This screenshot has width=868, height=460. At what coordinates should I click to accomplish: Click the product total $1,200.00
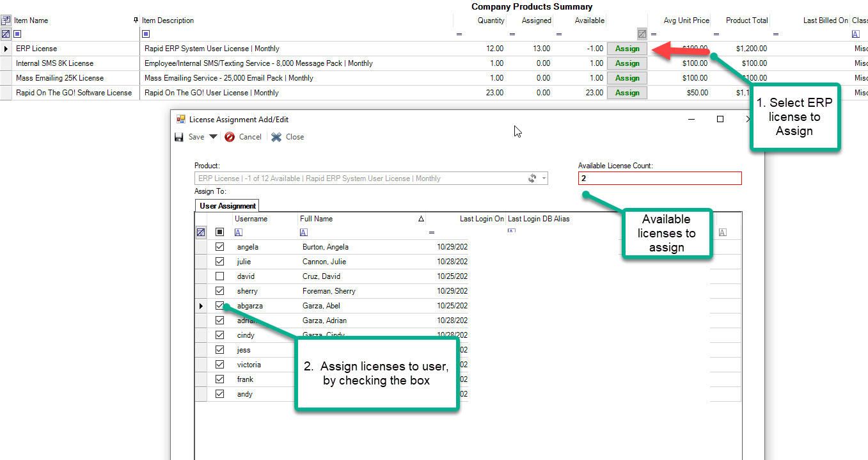pos(751,49)
